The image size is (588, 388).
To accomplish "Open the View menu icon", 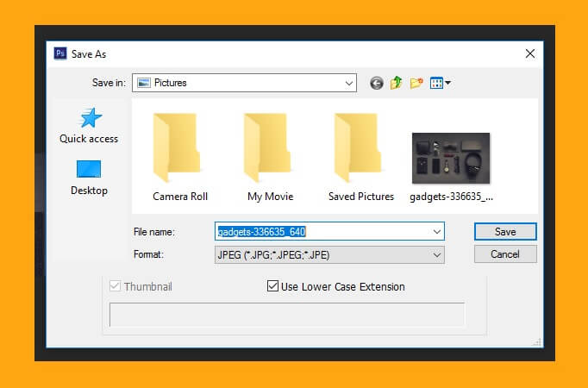I will (x=436, y=83).
